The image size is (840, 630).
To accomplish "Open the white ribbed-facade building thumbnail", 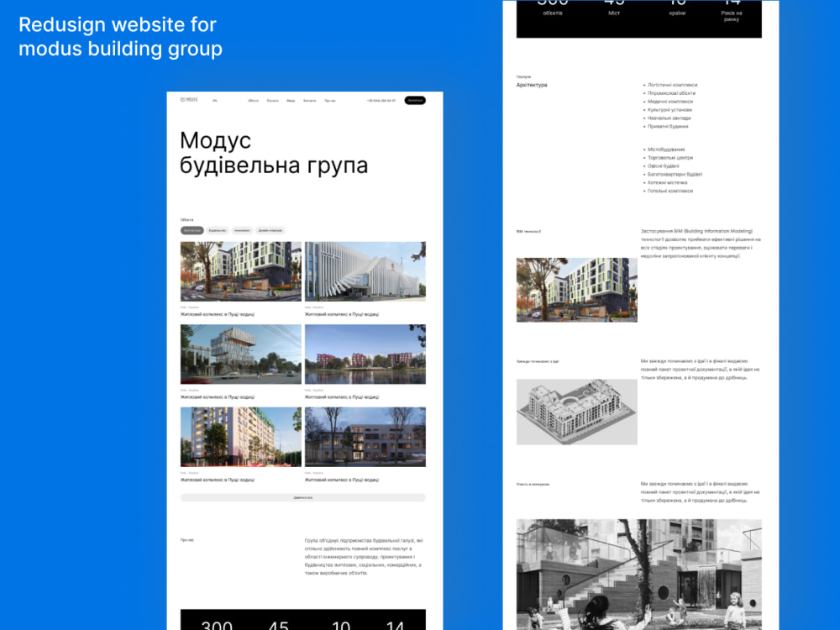I will (365, 271).
